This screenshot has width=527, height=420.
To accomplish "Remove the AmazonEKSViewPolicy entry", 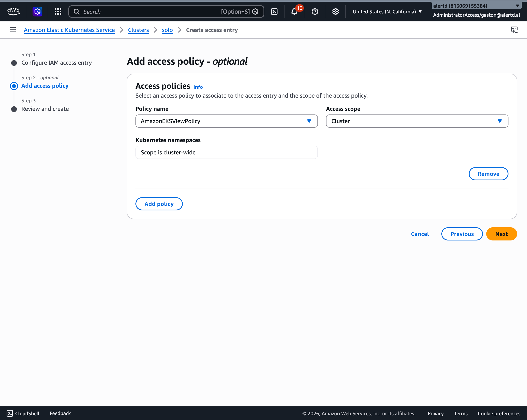I will [488, 174].
